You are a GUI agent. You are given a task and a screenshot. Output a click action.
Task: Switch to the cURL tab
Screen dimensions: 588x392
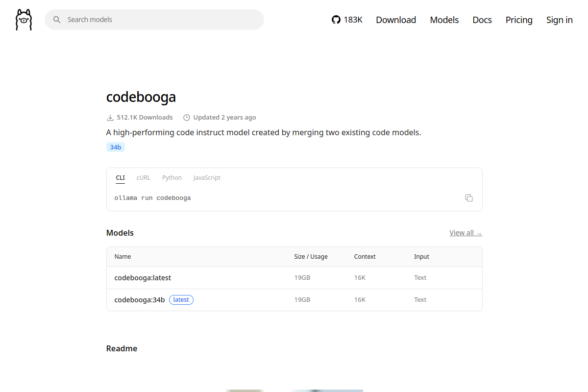(144, 178)
